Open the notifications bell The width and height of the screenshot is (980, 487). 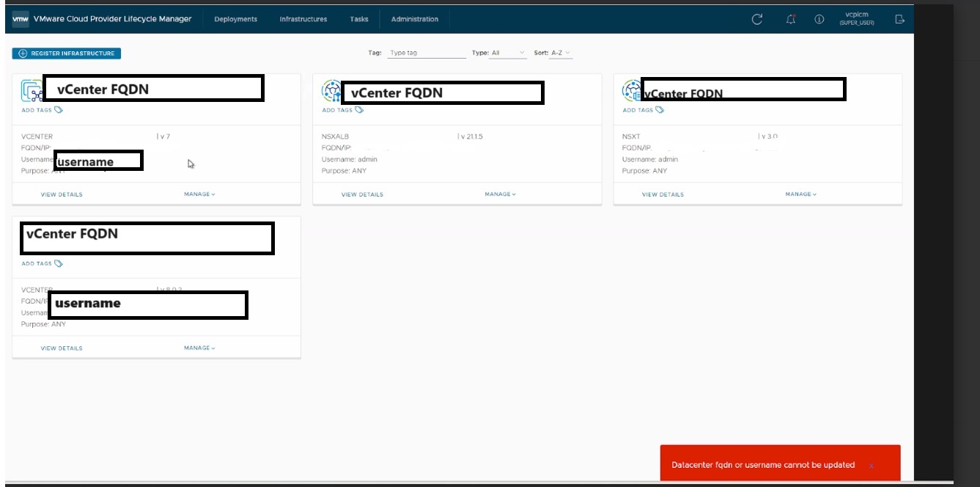point(791,20)
